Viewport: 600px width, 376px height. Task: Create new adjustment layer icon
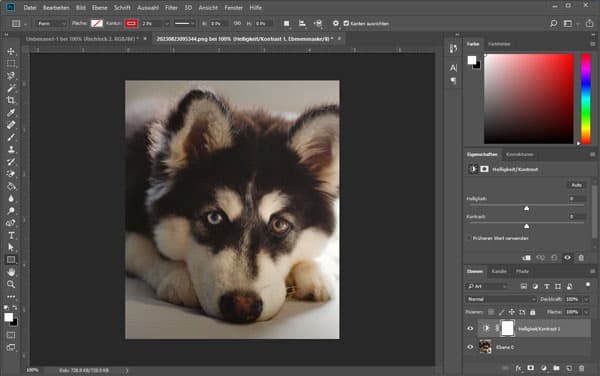544,368
